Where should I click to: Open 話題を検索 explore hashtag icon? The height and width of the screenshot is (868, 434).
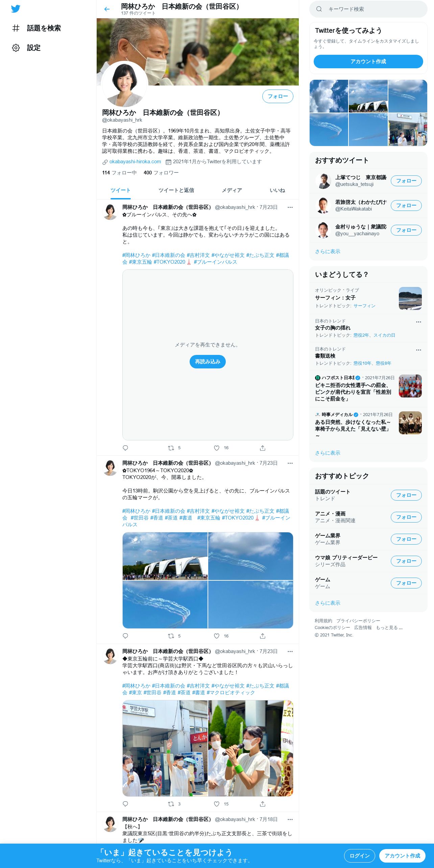coord(16,28)
